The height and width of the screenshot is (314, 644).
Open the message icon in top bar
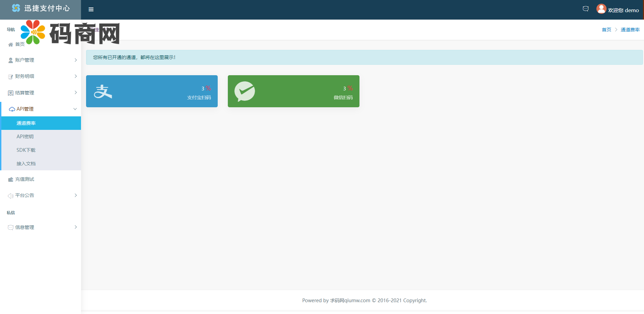click(586, 9)
